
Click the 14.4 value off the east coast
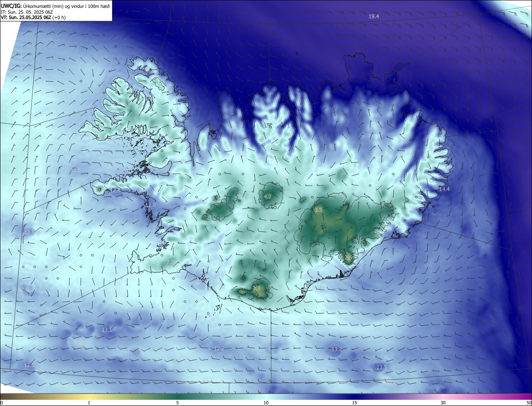point(444,189)
